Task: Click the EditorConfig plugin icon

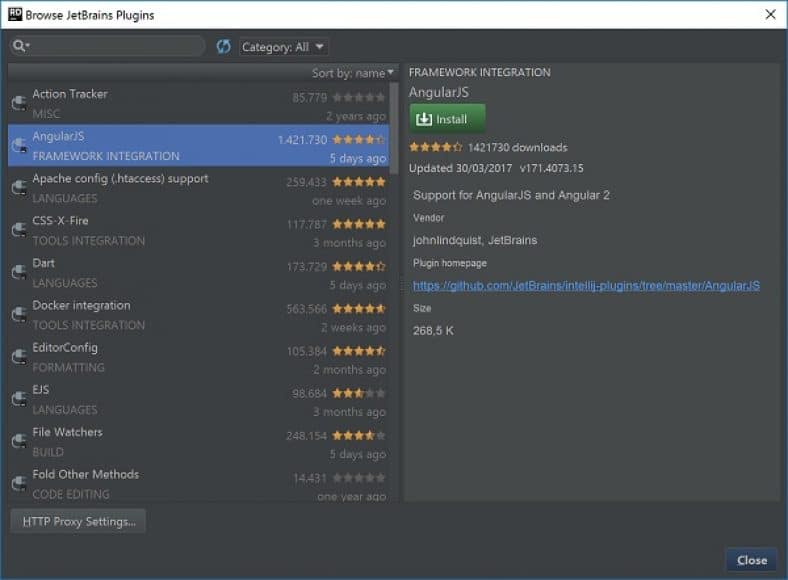Action: [18, 357]
